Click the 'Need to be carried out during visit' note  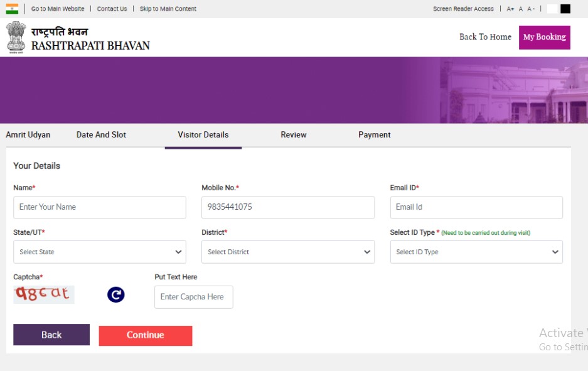(486, 233)
